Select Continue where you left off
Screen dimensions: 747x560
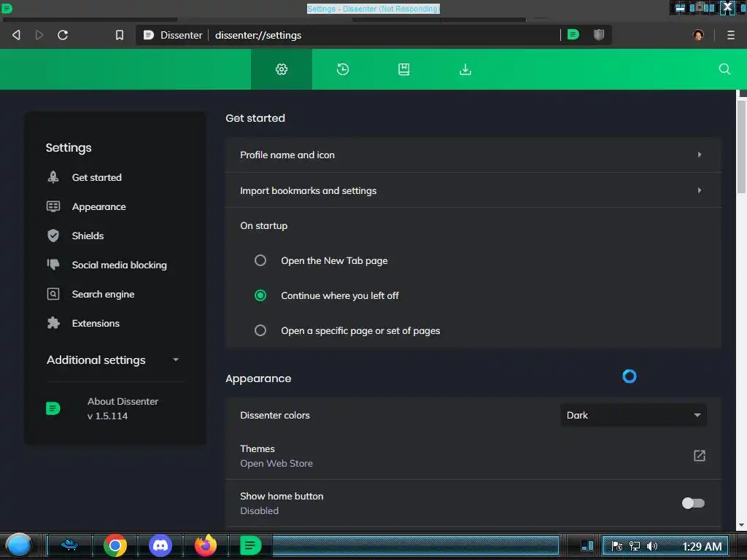point(260,296)
